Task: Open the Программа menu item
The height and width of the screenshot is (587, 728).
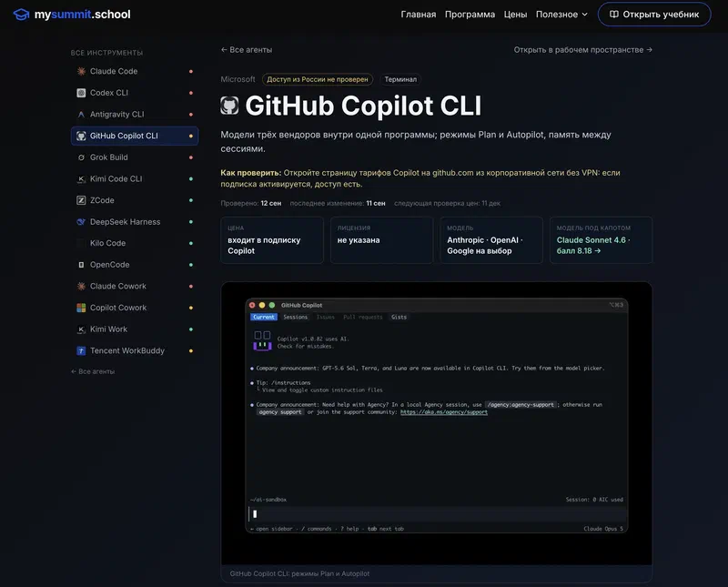Action: (470, 15)
